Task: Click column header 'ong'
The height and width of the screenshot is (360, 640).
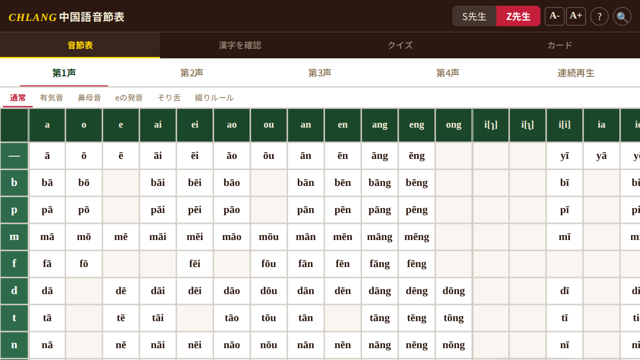Action: (453, 125)
